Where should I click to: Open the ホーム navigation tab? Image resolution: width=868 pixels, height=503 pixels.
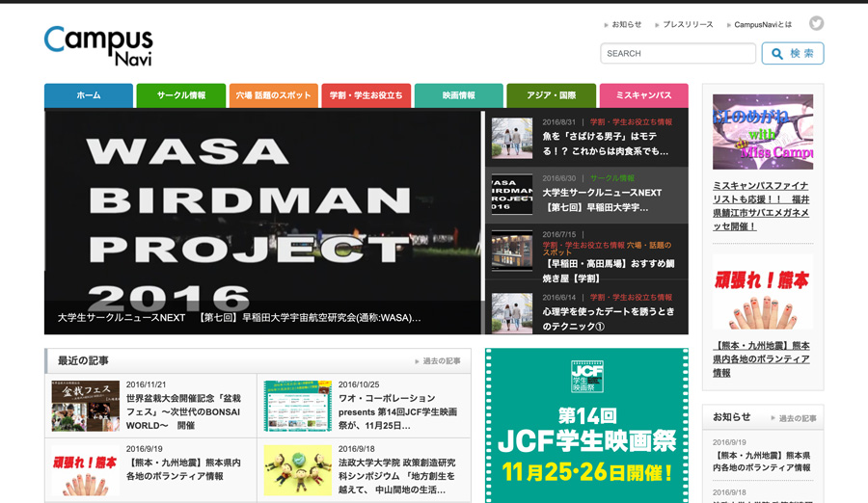coord(89,95)
